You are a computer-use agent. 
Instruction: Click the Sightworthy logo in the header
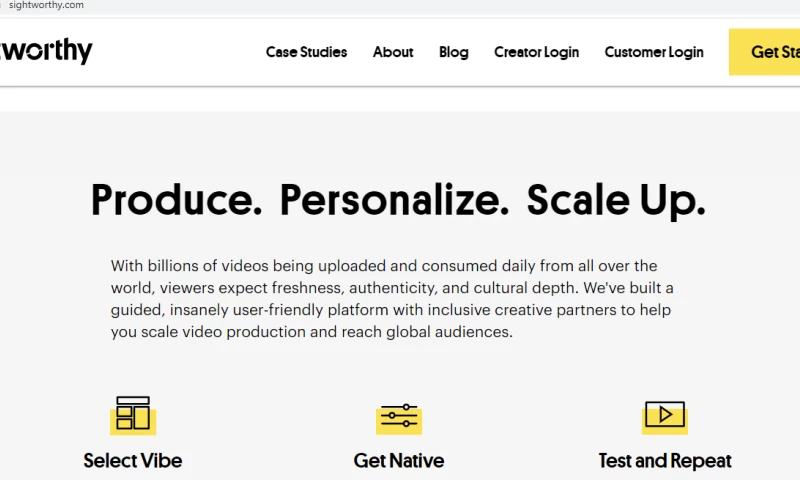click(47, 50)
